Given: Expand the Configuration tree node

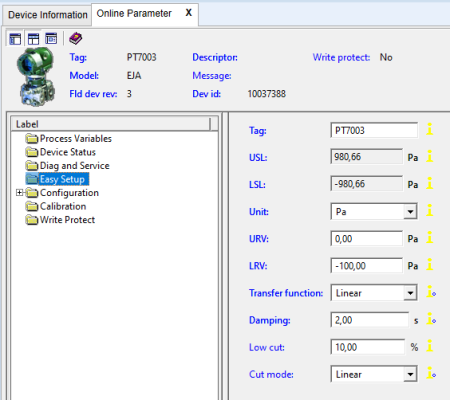Looking at the screenshot, I should click(19, 193).
